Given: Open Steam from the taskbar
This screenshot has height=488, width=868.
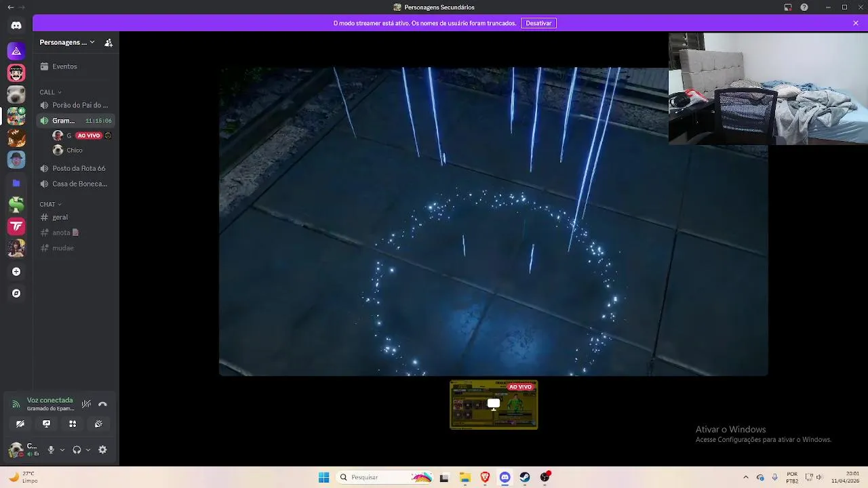Looking at the screenshot, I should coord(525,477).
